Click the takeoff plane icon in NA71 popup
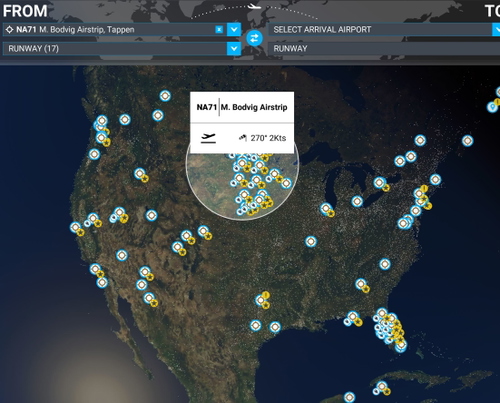 click(x=208, y=138)
